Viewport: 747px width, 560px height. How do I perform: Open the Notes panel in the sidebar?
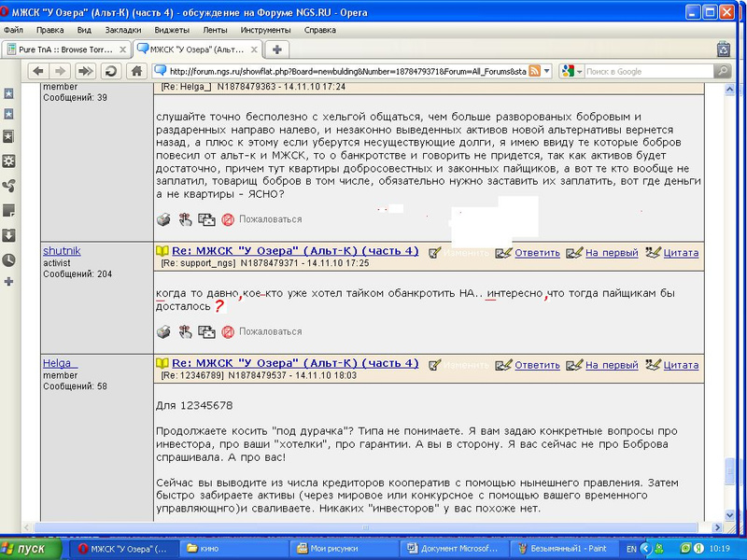coord(9,209)
